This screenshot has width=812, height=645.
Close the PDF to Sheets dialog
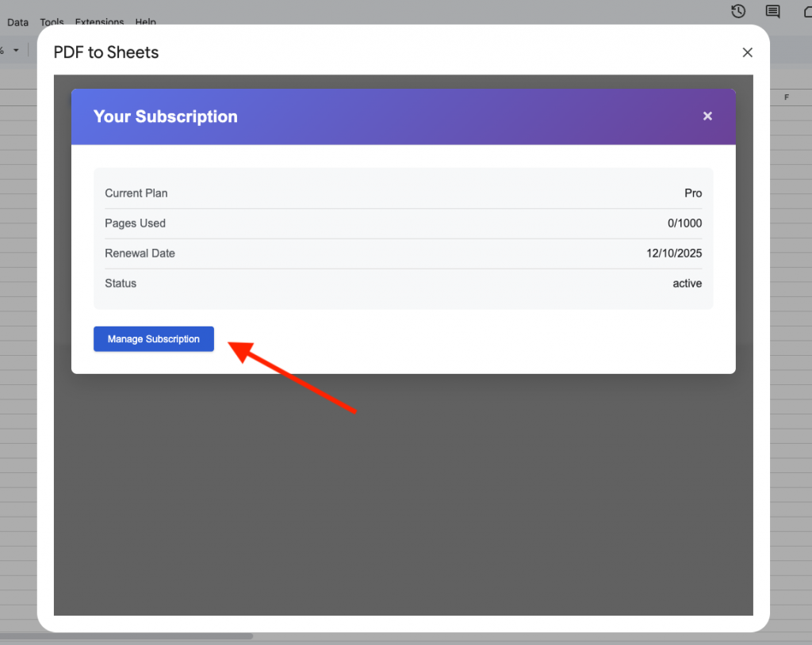pos(747,52)
